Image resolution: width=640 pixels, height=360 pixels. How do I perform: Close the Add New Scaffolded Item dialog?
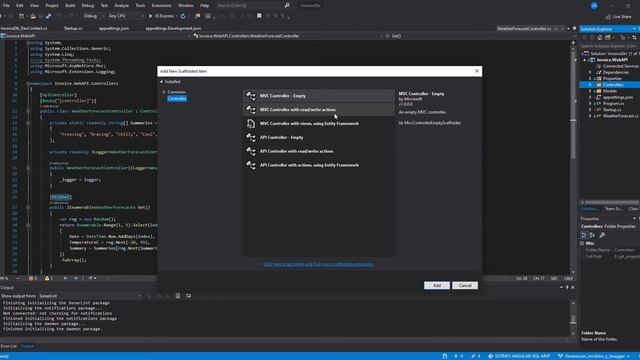(477, 71)
